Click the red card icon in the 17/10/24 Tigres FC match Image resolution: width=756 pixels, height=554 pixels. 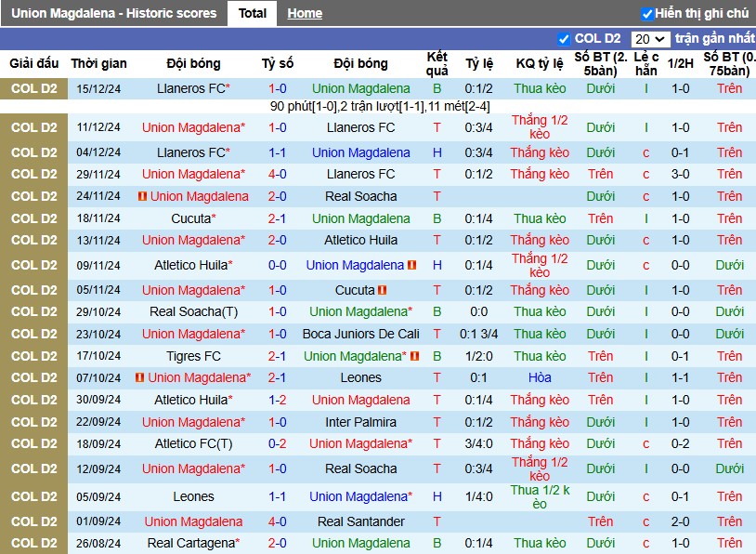pyautogui.click(x=414, y=356)
